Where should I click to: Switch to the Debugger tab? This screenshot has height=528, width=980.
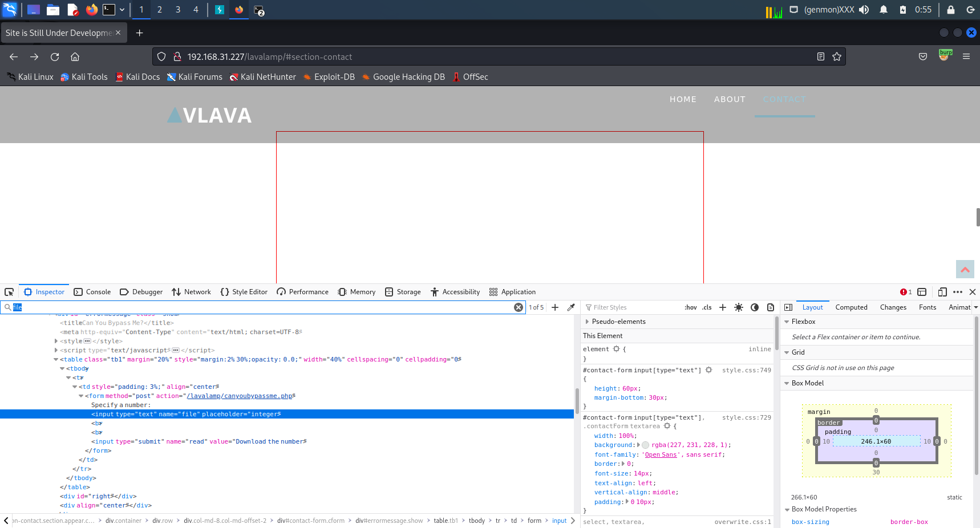pyautogui.click(x=141, y=292)
